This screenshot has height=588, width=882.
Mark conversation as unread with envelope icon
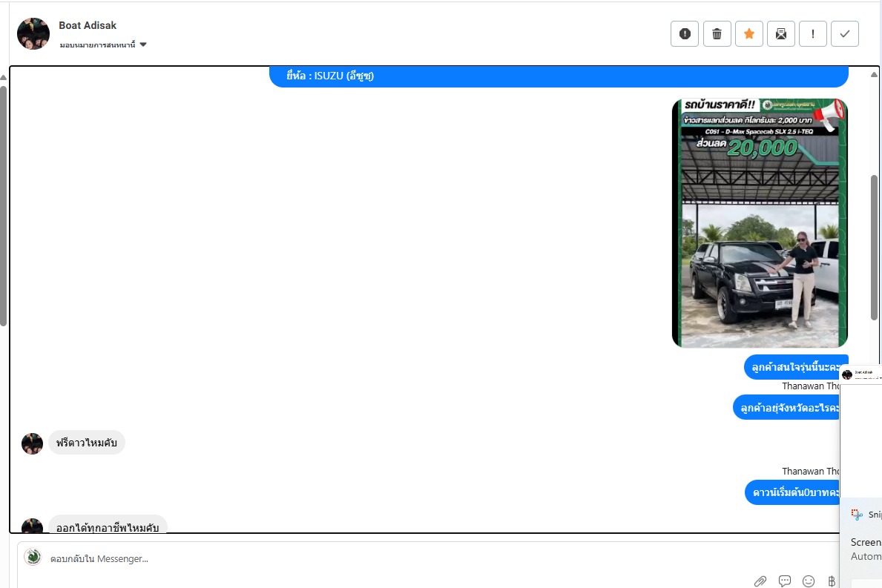[x=781, y=33]
